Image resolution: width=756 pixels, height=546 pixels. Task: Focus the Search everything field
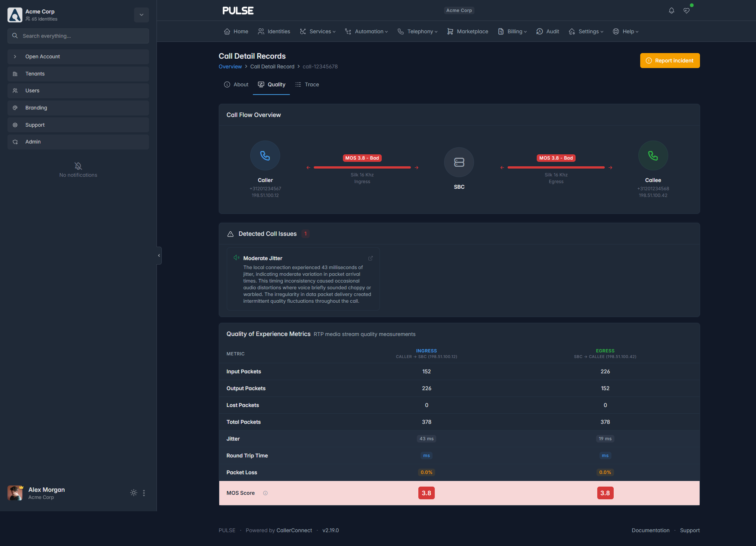point(78,36)
